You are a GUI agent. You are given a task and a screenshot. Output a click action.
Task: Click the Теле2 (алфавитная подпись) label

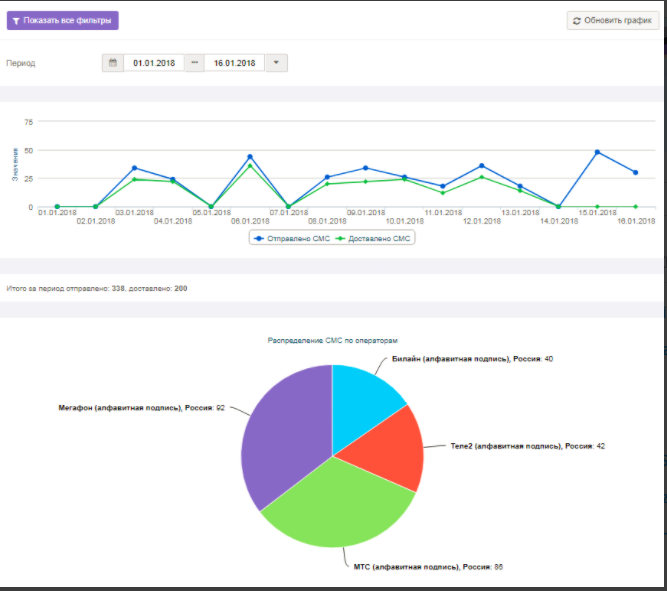[527, 446]
